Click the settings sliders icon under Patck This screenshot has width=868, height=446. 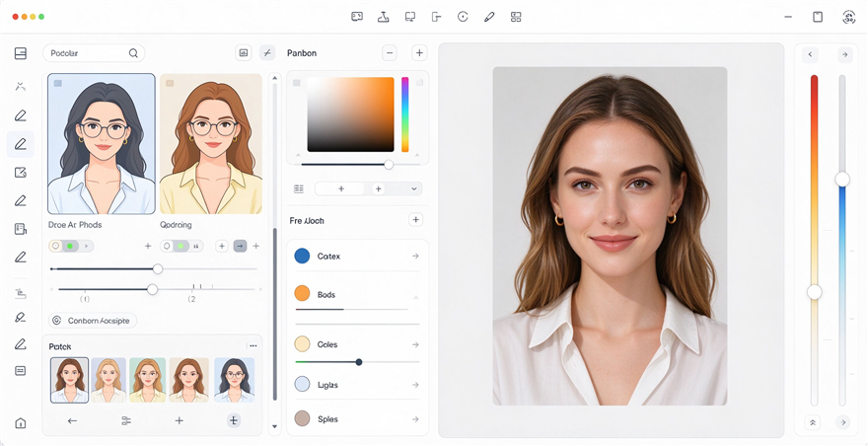pos(126,420)
